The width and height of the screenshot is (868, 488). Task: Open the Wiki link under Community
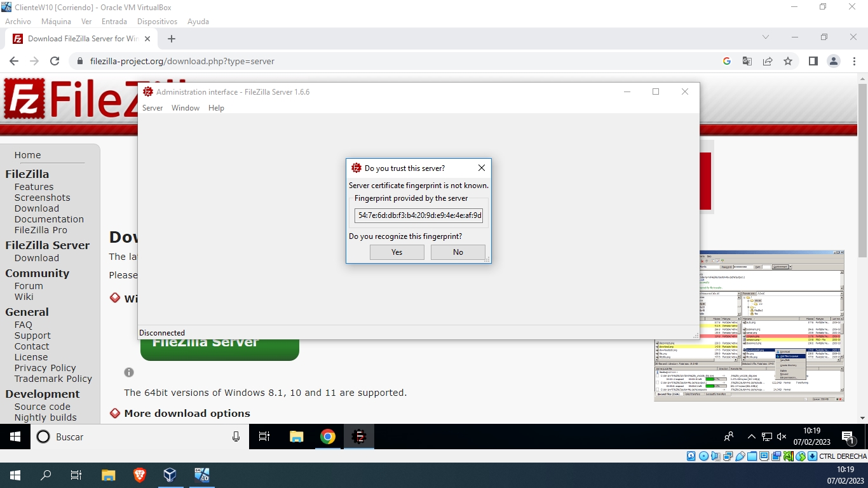click(24, 297)
